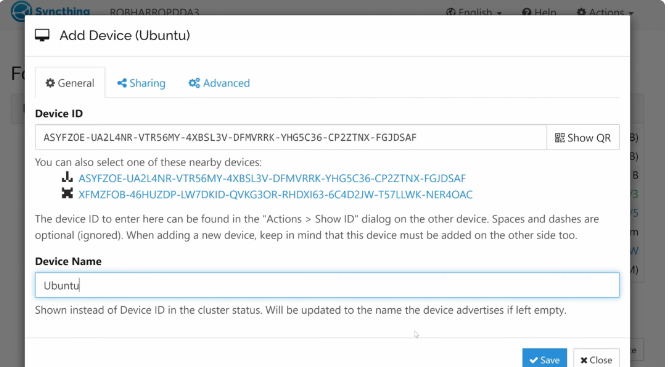Select nearby device ID starting with XFMZFOB
The width and height of the screenshot is (668, 367).
(275, 195)
